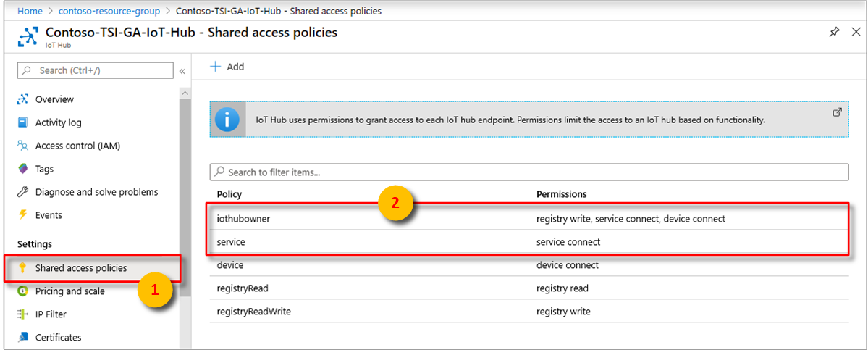Image resolution: width=868 pixels, height=350 pixels.
Task: Open the Pricing and scale menu item
Action: (x=69, y=291)
